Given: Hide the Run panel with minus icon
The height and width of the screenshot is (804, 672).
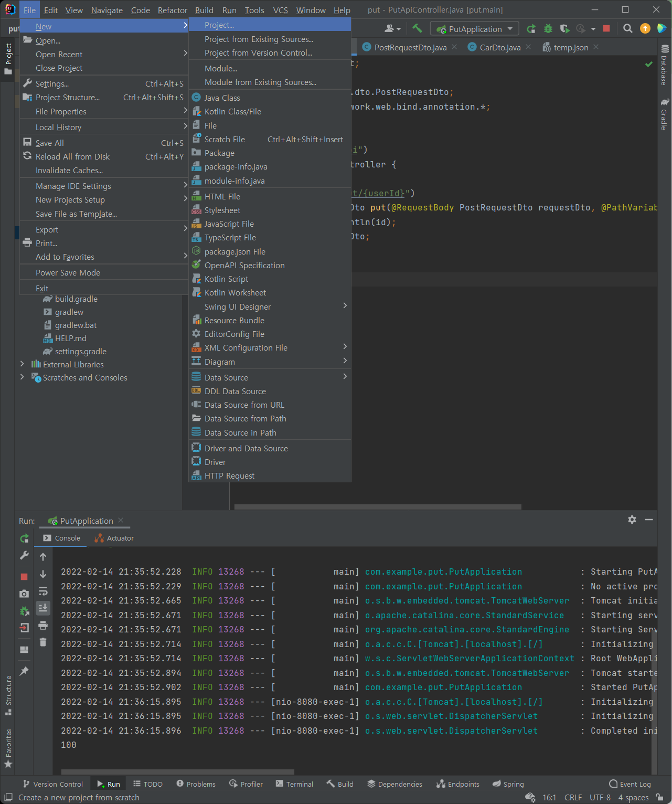Looking at the screenshot, I should [x=649, y=520].
